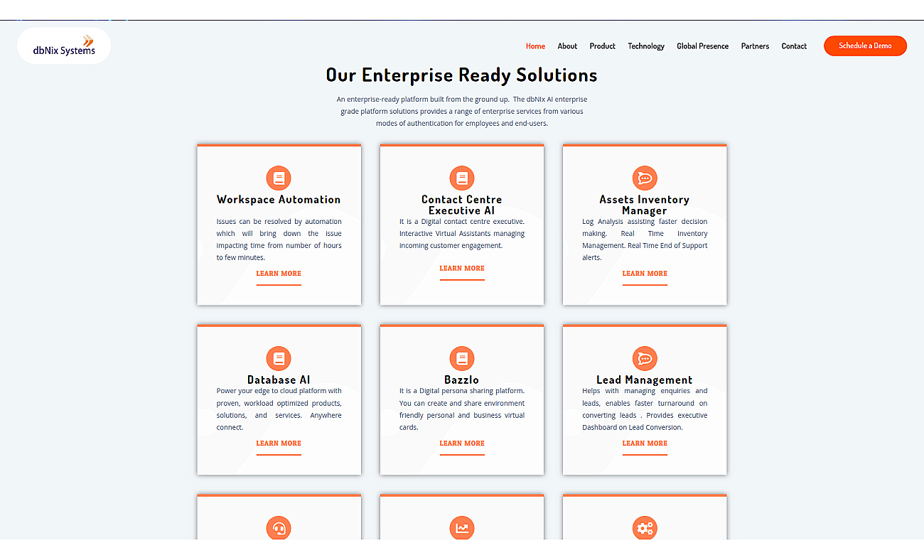The width and height of the screenshot is (924, 560).
Task: Click Learn More under Database AI
Action: pos(279,443)
